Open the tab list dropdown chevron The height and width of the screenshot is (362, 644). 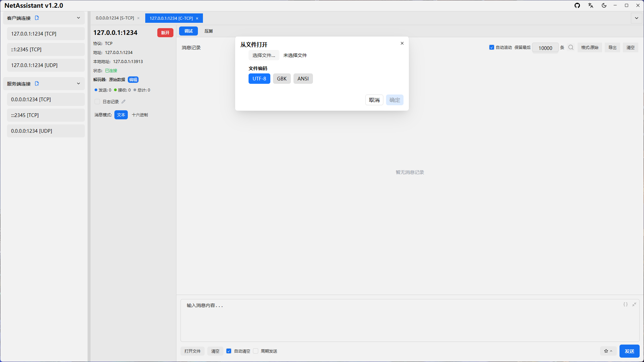coord(637,18)
